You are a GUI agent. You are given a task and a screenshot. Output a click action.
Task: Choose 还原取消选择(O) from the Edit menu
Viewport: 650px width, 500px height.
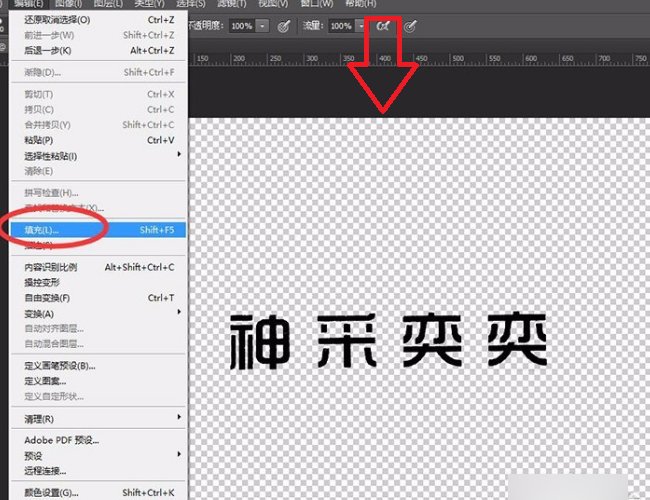tap(99, 20)
